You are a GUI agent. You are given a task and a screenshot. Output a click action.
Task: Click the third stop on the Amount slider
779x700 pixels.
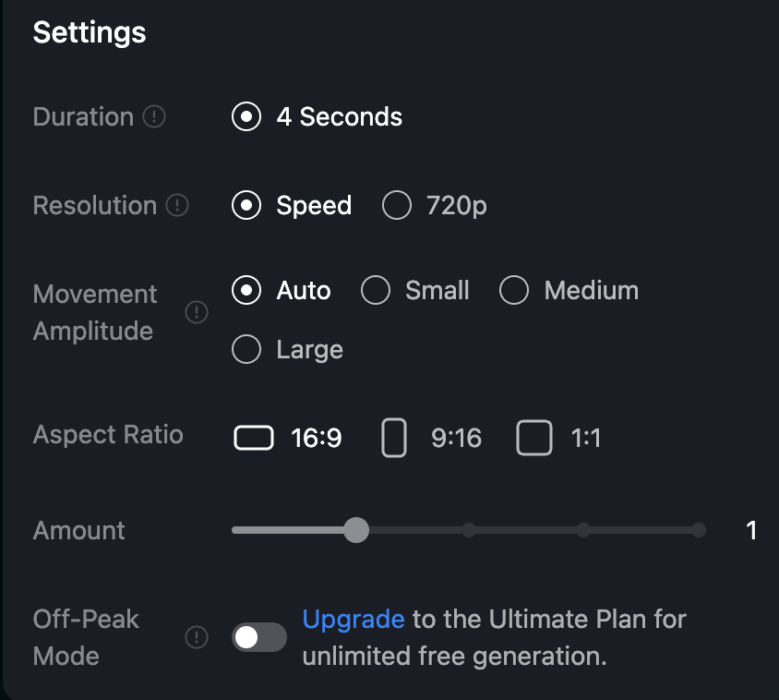583,530
